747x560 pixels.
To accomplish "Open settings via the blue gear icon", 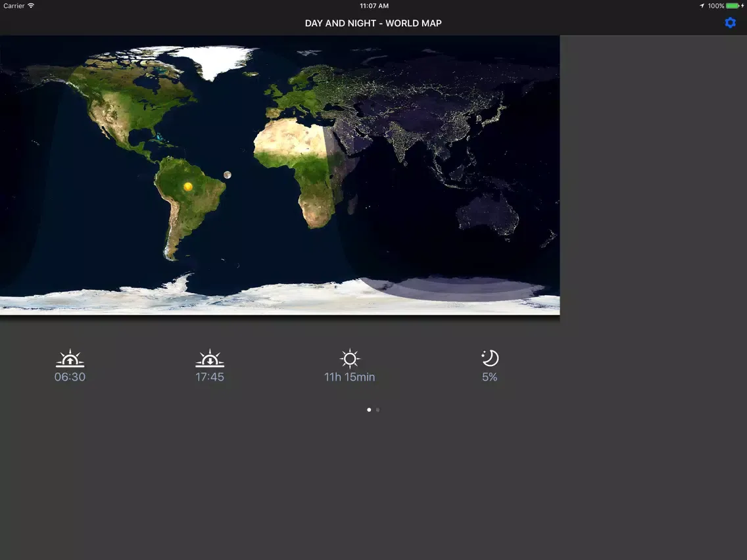I will [730, 23].
